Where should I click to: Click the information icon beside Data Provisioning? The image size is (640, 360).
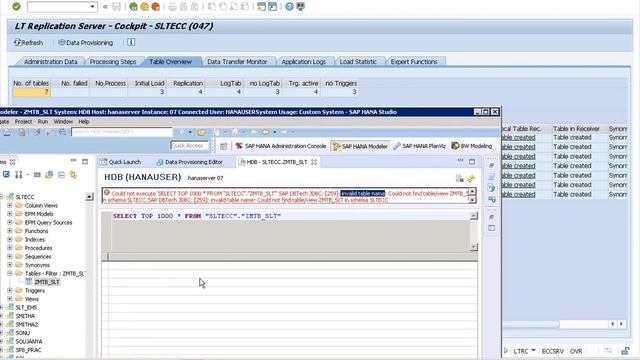[131, 42]
